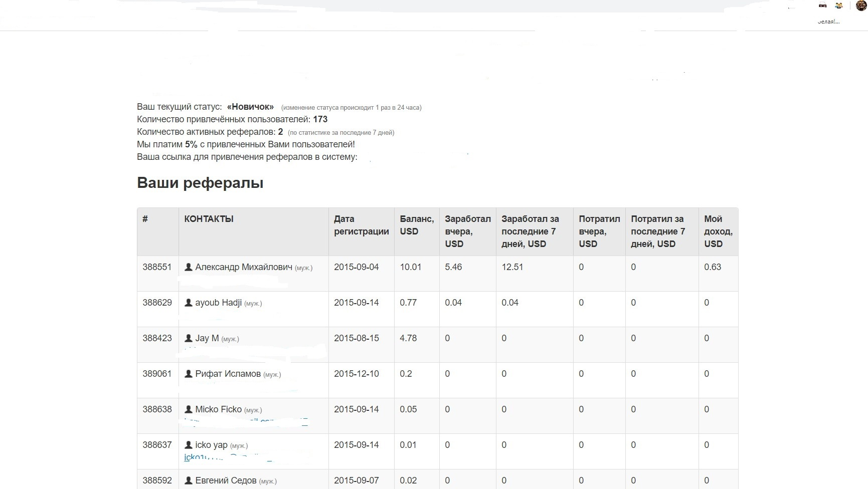
Task: Select referral ID 388551 cell
Action: [157, 267]
